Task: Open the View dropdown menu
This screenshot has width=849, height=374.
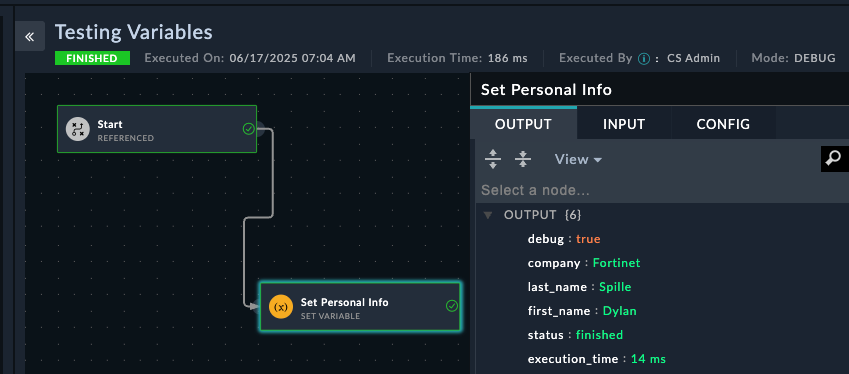Action: pyautogui.click(x=578, y=159)
